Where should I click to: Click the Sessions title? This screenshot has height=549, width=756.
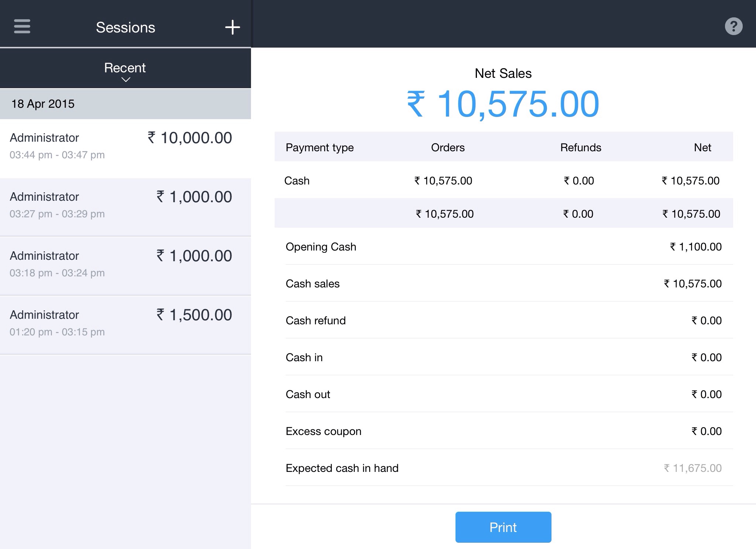(x=126, y=27)
